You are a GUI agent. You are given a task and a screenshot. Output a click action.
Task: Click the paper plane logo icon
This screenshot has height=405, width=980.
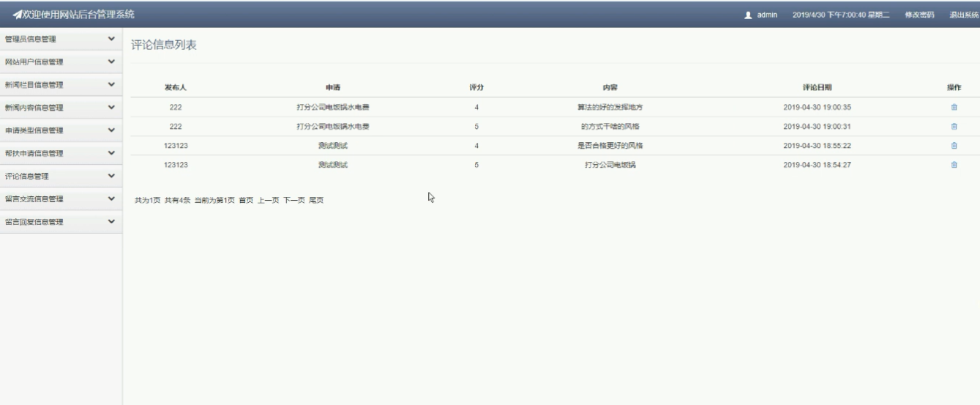tap(17, 15)
